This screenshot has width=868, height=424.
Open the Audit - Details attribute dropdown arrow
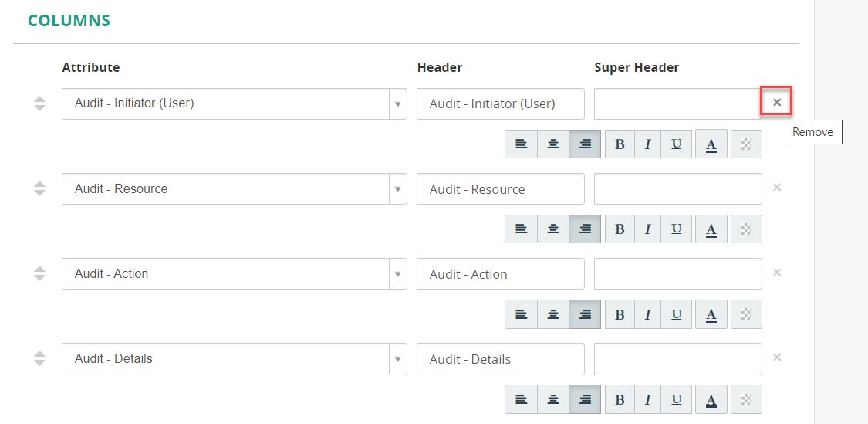(397, 358)
